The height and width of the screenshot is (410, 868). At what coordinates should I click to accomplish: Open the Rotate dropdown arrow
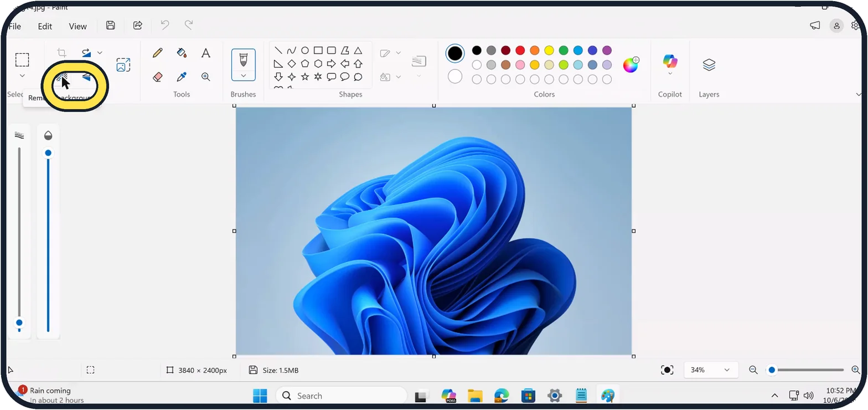click(x=100, y=53)
